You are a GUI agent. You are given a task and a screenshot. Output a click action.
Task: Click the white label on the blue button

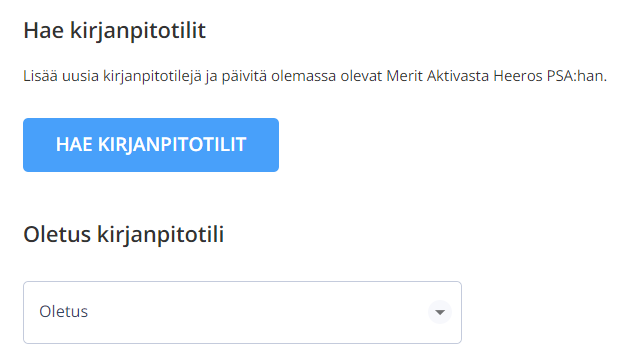151,144
